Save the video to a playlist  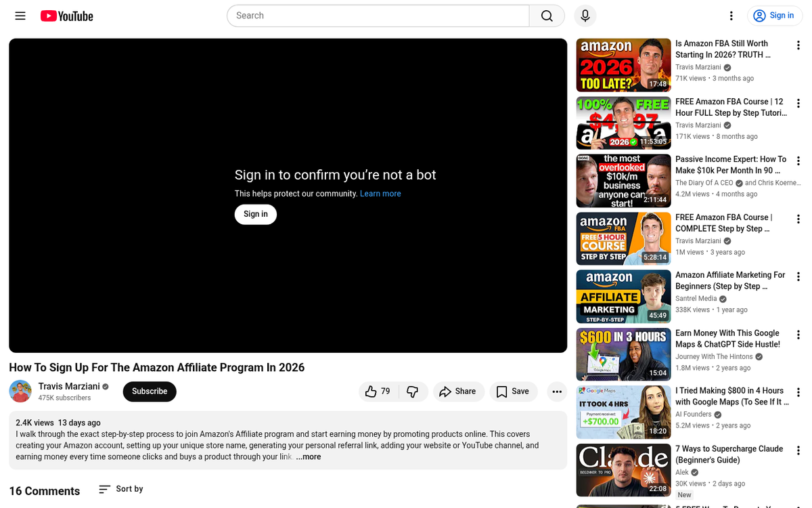pos(513,391)
